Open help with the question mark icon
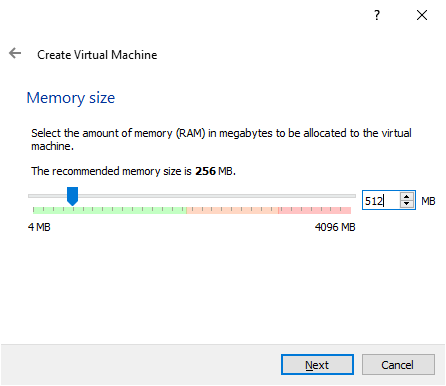Image resolution: width=446 pixels, height=386 pixels. [377, 15]
